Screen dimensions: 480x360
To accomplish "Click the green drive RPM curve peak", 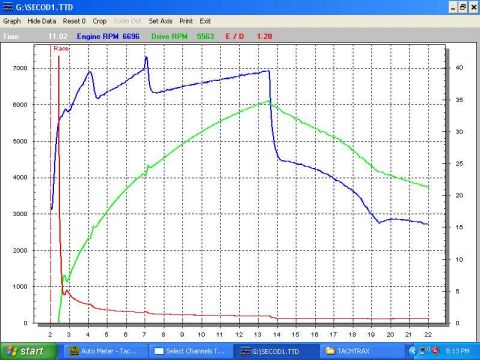I will tap(269, 101).
